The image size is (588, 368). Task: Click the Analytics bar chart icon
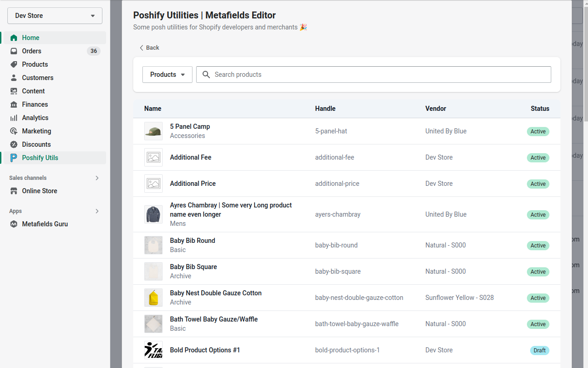[x=14, y=118]
